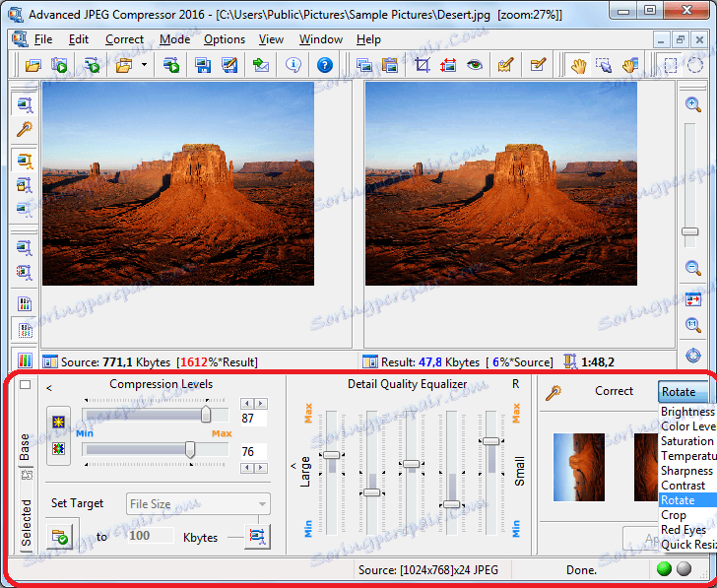Click the target size field showing 100
717x588 pixels.
[152, 536]
